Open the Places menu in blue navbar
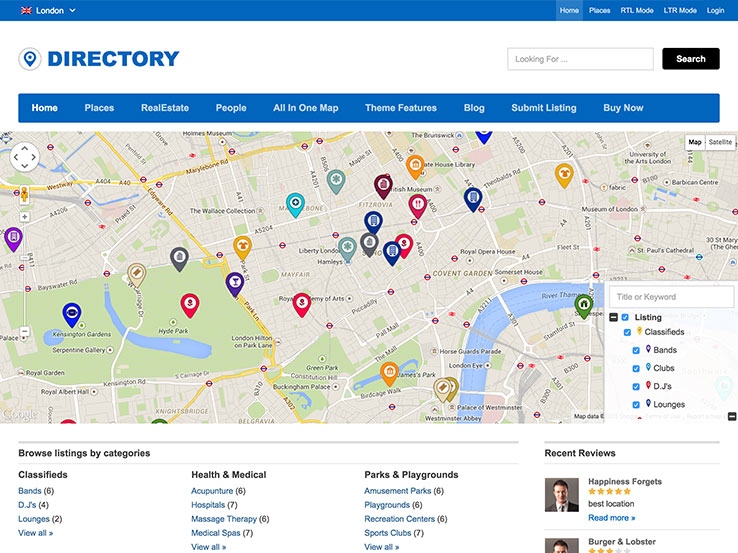 click(x=99, y=108)
